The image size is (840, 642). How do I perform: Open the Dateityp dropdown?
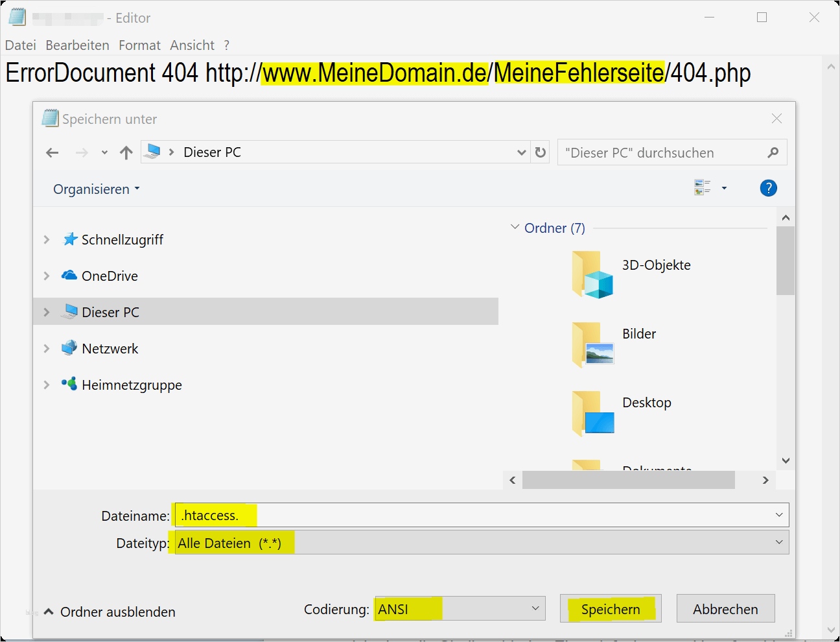(x=779, y=543)
